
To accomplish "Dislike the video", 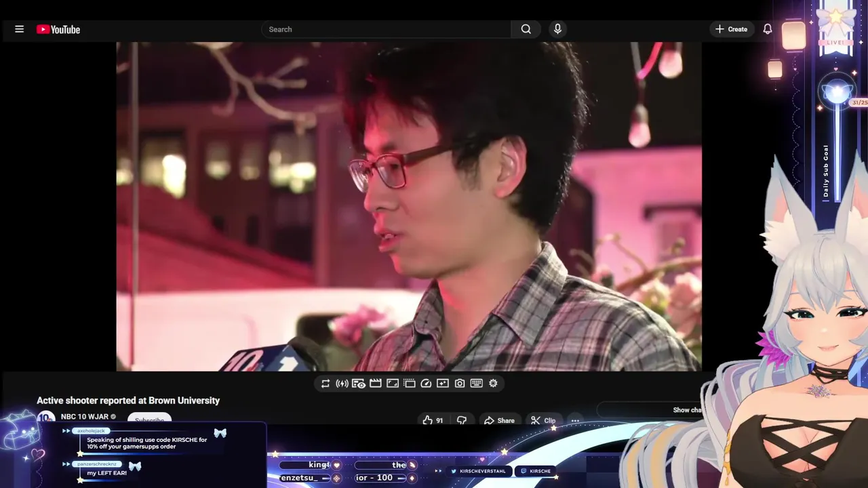I will coord(462,420).
